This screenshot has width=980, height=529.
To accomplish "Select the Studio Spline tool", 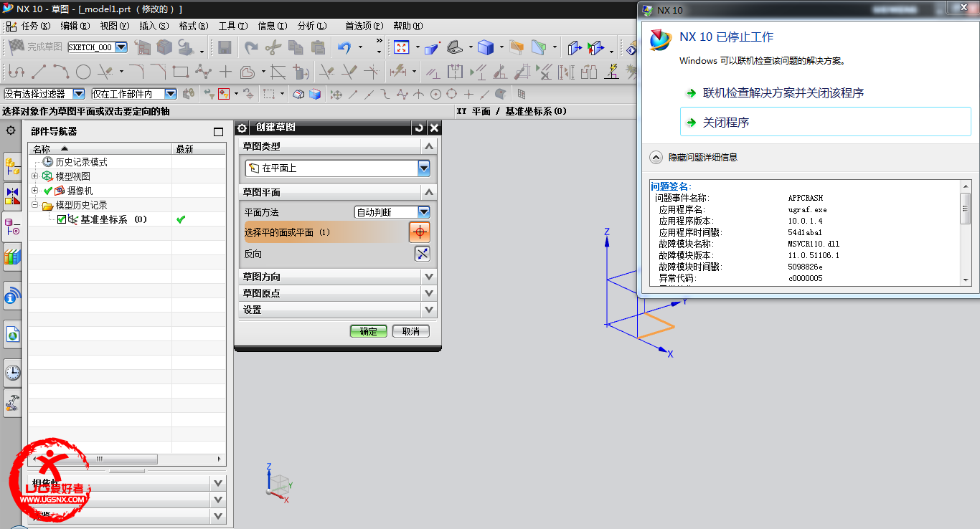I will click(204, 72).
